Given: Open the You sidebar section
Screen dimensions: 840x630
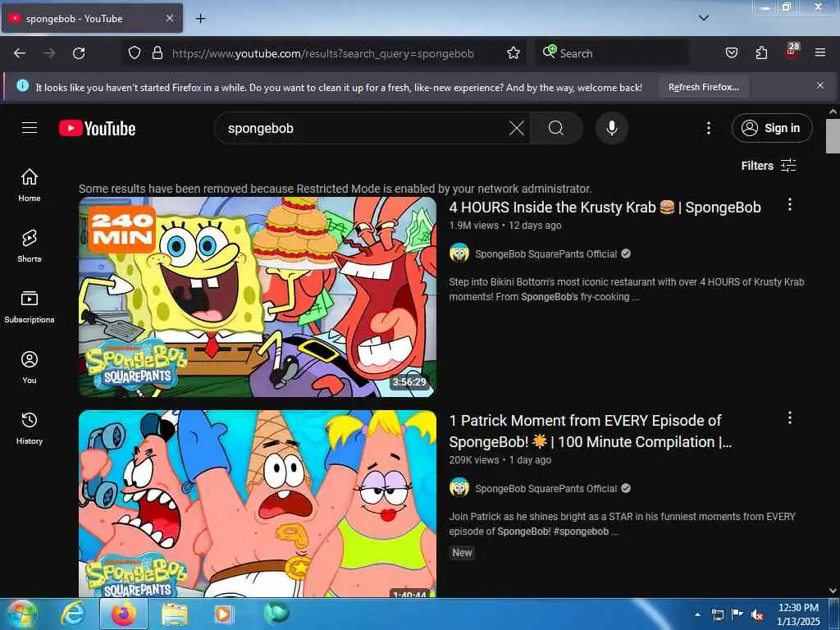Looking at the screenshot, I should point(30,367).
